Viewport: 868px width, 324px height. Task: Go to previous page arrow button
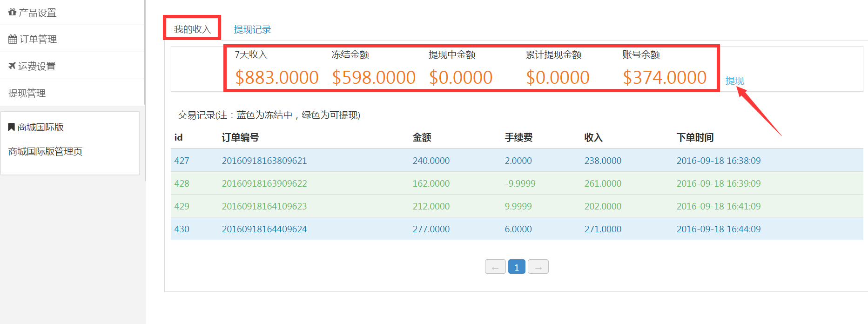coord(495,267)
